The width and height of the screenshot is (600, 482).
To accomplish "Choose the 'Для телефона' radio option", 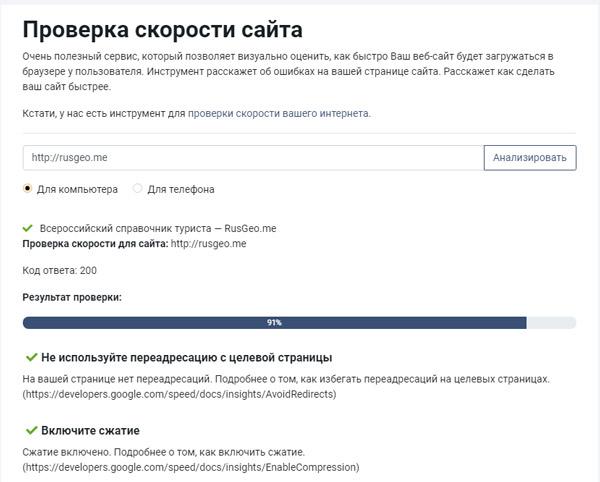I will (x=138, y=189).
